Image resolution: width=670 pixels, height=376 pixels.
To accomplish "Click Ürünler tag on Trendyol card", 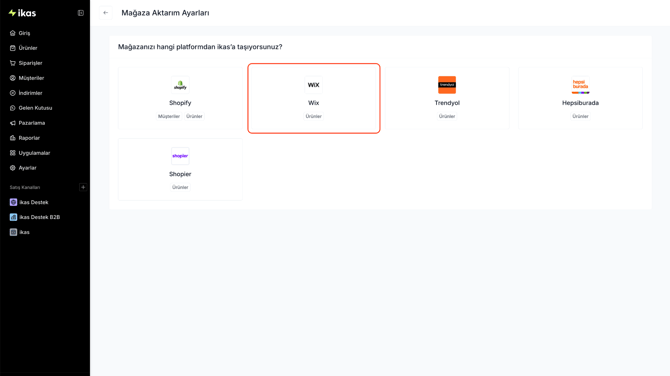I will click(447, 116).
